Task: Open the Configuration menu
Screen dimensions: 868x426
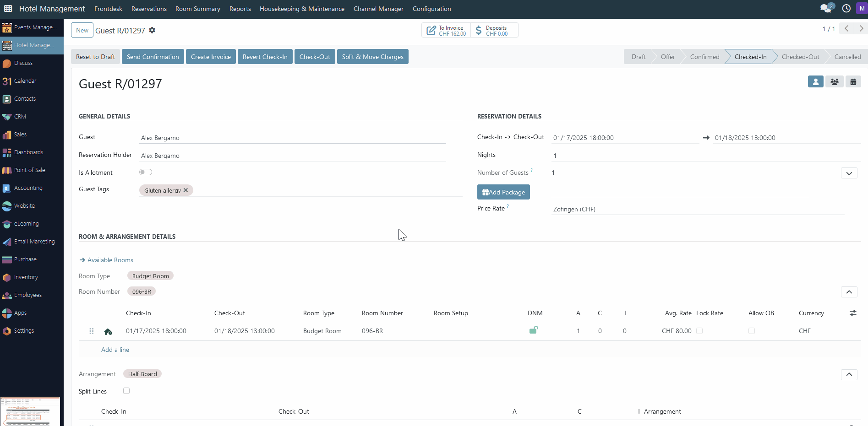Action: point(431,9)
